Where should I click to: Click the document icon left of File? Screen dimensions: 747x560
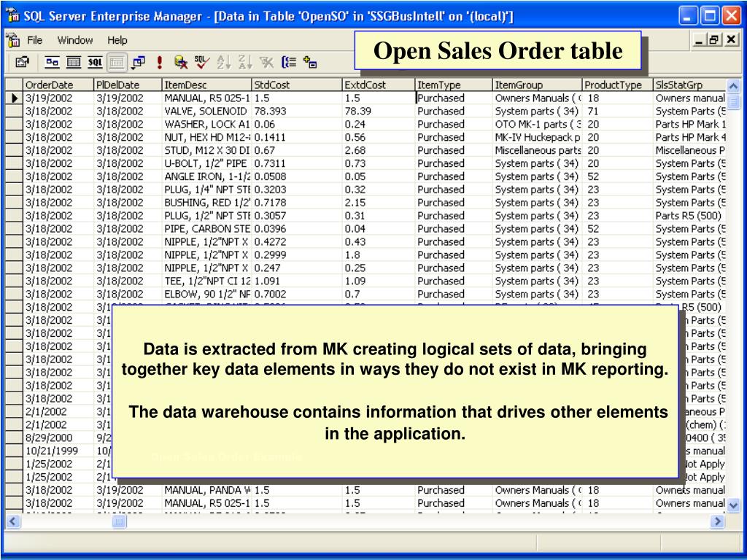tap(13, 40)
